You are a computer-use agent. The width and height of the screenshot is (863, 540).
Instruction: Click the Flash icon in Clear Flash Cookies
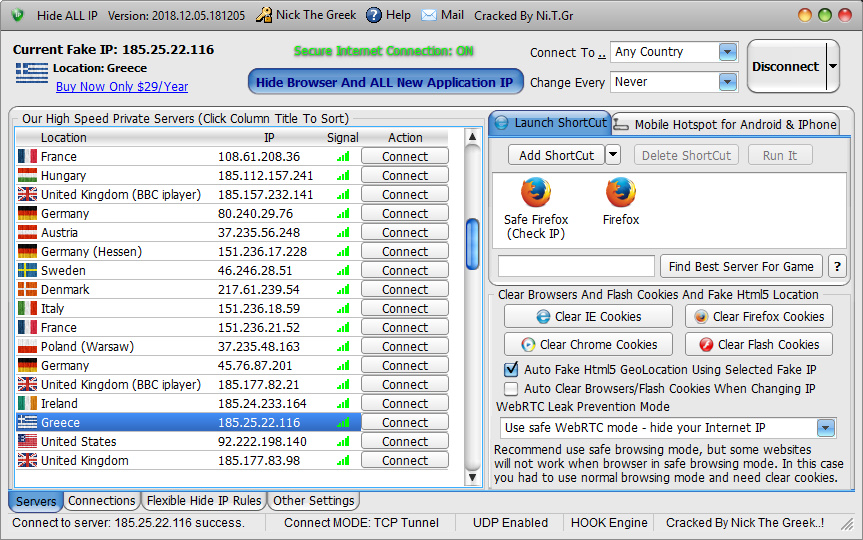(x=706, y=345)
